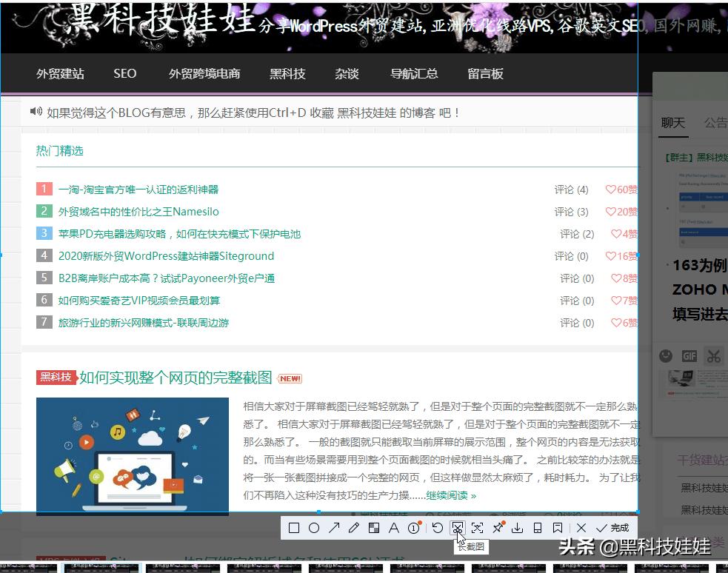Select the pencil drawing tool
The height and width of the screenshot is (573, 728).
coord(355,528)
